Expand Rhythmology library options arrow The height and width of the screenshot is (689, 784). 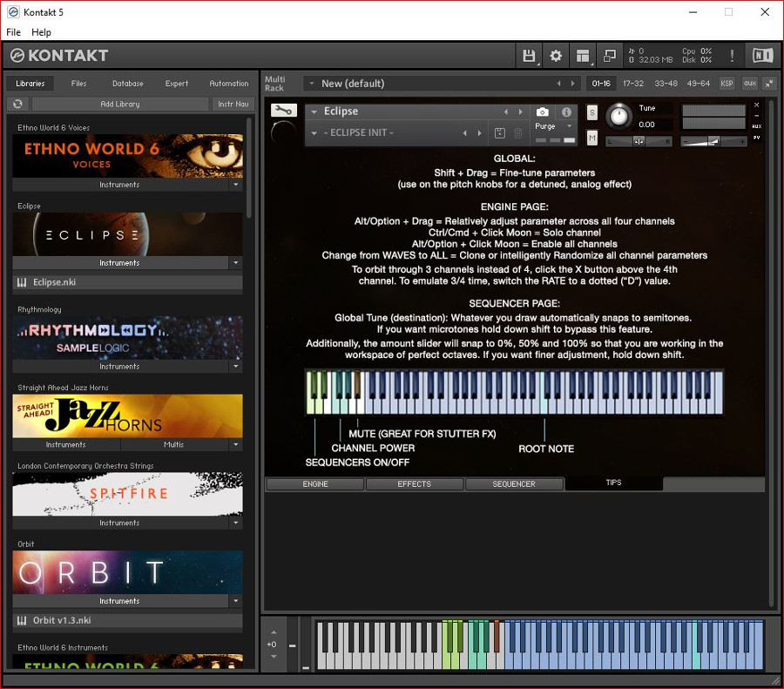(x=235, y=366)
